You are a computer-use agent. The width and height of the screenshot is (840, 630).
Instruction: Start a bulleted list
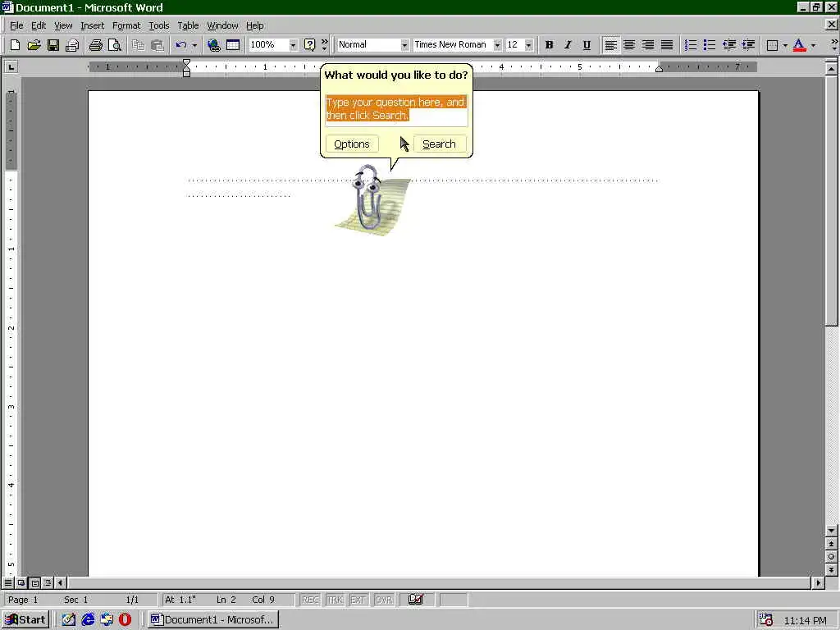(710, 45)
